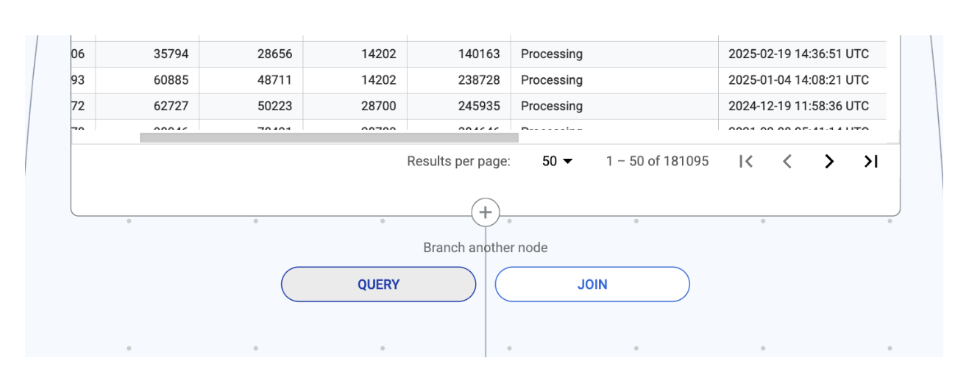
Task: Go to the previous results page
Action: pyautogui.click(x=787, y=162)
